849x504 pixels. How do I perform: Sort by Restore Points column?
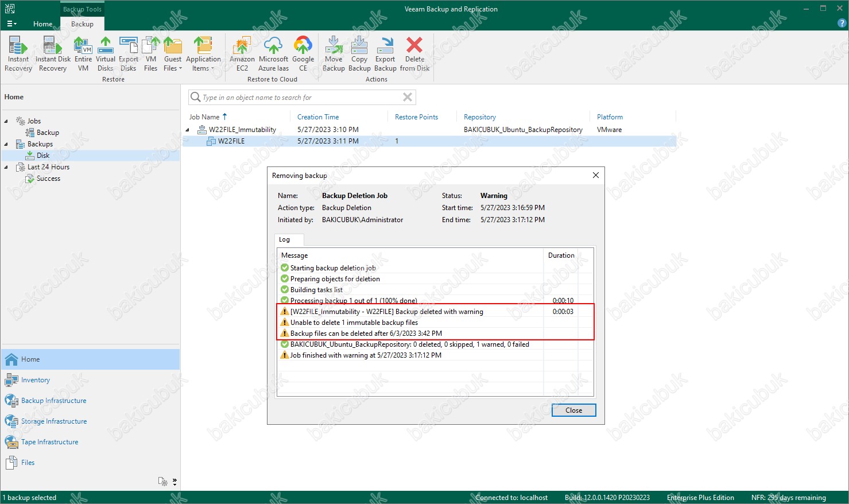click(x=416, y=117)
